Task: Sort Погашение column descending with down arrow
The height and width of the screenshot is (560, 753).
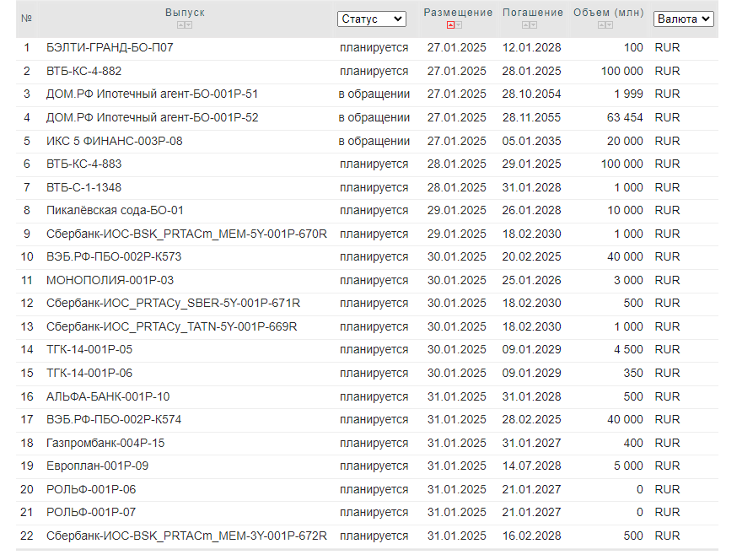Action: click(x=534, y=25)
